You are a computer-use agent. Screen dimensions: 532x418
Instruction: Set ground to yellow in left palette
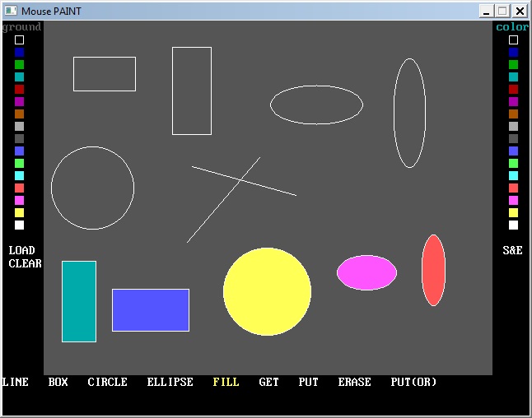19,212
